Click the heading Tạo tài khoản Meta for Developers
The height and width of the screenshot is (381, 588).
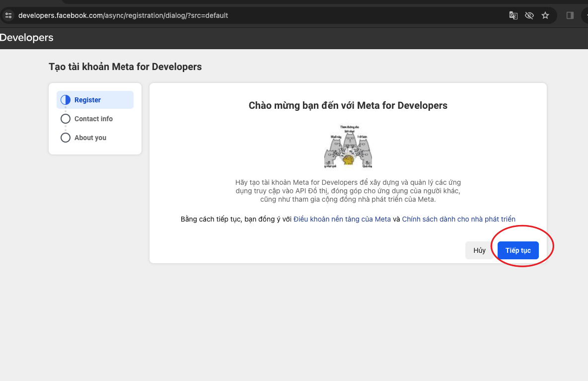coord(125,67)
